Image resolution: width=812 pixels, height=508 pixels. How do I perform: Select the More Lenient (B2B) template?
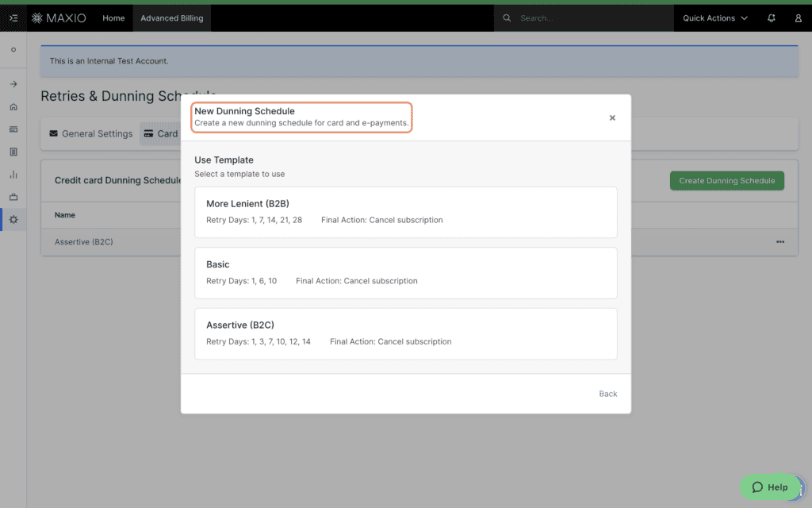click(x=405, y=212)
